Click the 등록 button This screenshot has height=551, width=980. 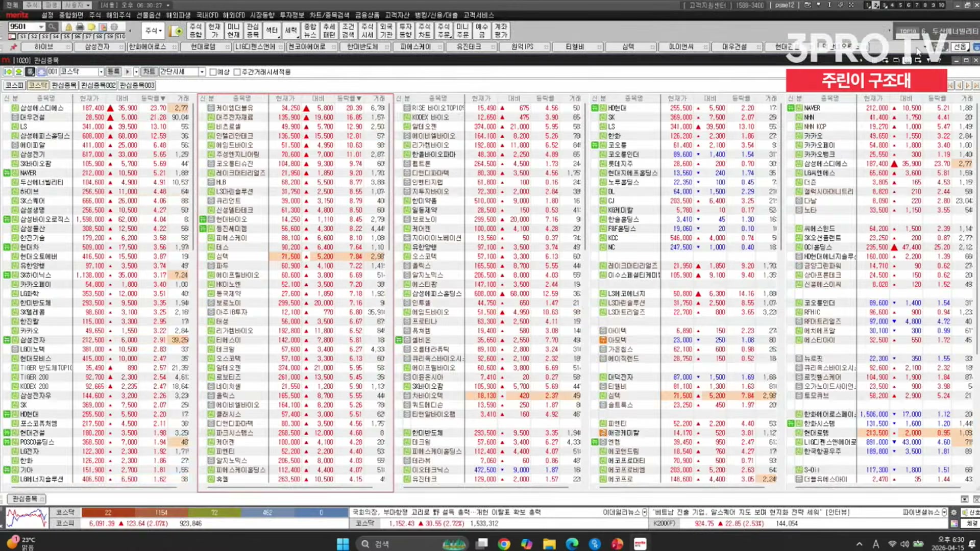[113, 72]
